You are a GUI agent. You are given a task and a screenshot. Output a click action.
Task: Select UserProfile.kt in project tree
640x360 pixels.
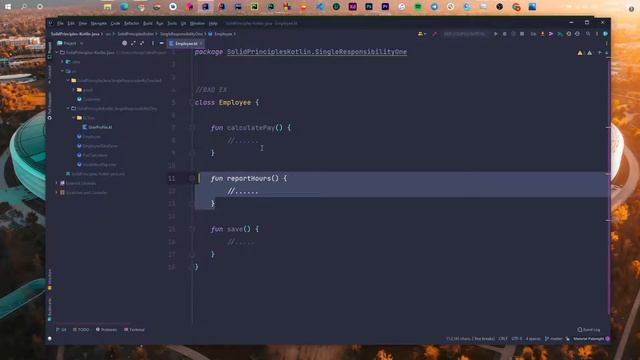pyautogui.click(x=98, y=127)
